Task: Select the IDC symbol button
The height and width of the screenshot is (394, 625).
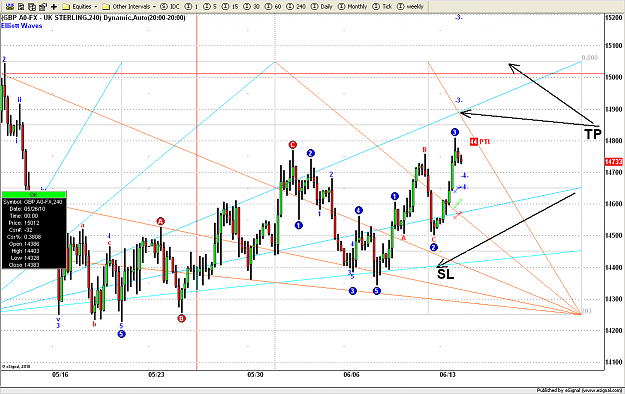Action: [x=170, y=7]
